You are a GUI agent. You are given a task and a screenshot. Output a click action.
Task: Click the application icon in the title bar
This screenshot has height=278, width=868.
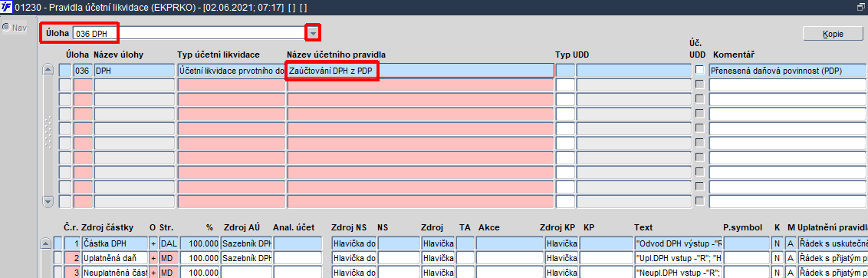coord(7,7)
